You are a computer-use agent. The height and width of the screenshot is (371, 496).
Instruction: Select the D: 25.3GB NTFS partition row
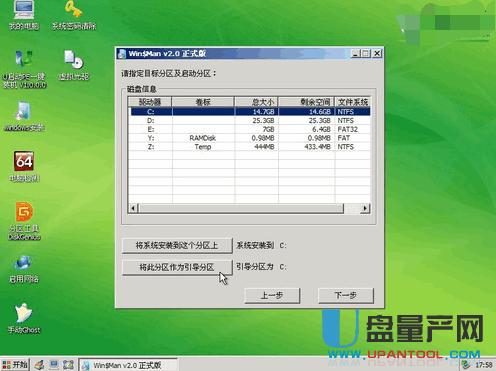click(250, 120)
